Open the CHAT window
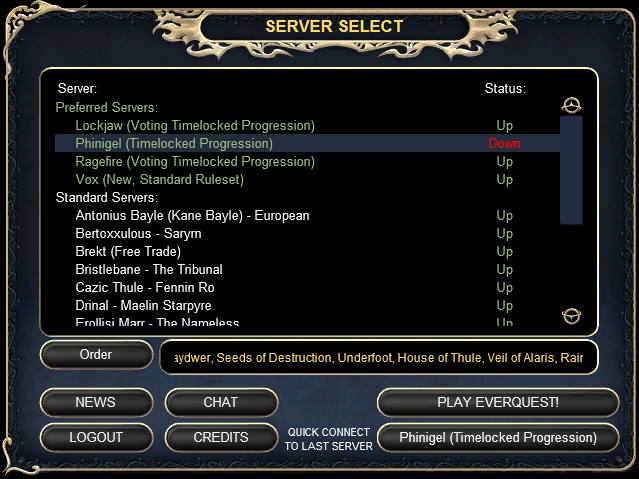The height and width of the screenshot is (479, 639). (x=221, y=402)
